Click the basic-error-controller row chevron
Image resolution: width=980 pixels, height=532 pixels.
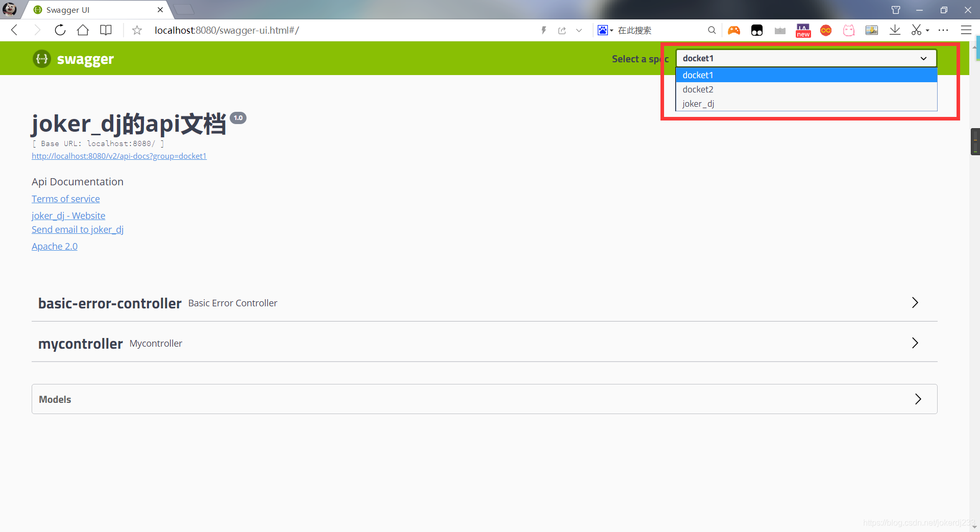click(915, 303)
